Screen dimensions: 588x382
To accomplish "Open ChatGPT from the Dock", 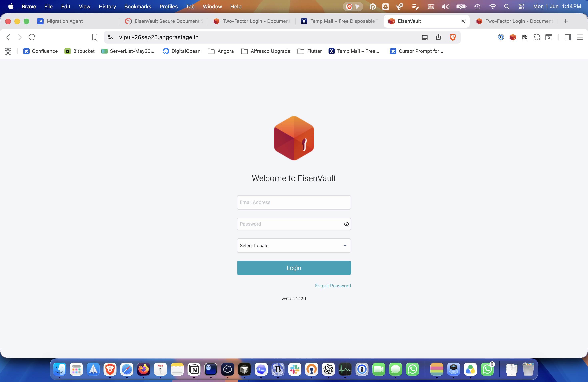I will (x=328, y=369).
